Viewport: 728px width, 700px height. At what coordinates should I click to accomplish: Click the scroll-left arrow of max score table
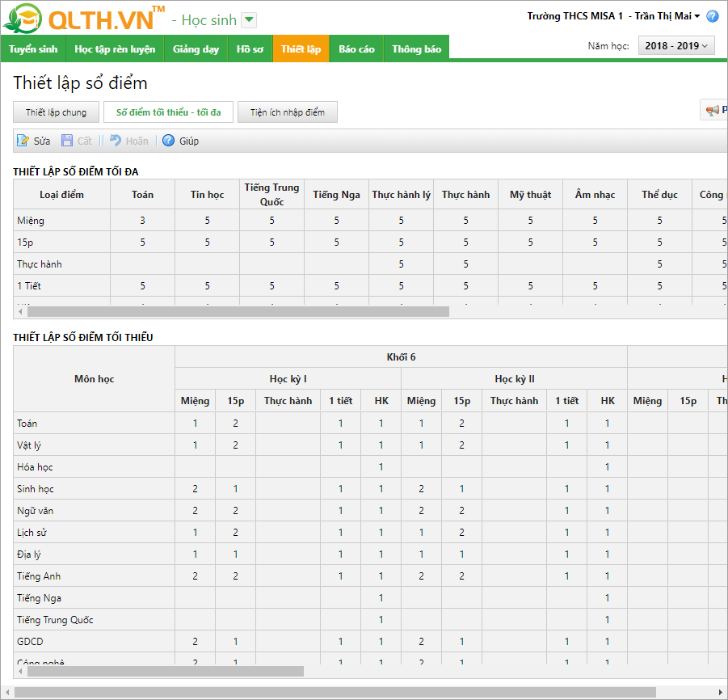point(20,312)
